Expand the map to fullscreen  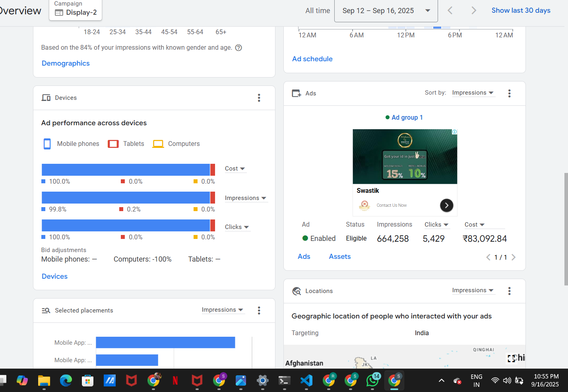coord(511,358)
